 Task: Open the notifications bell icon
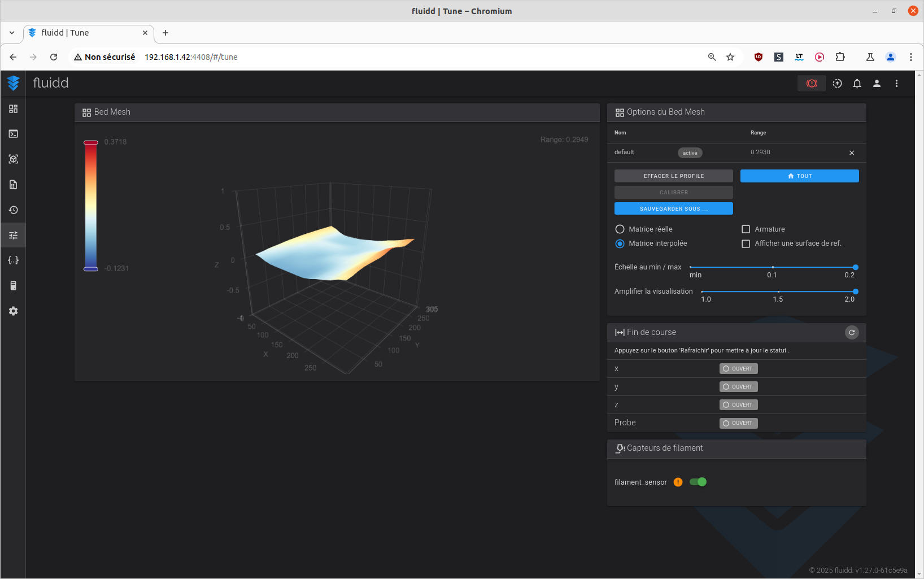[857, 84]
